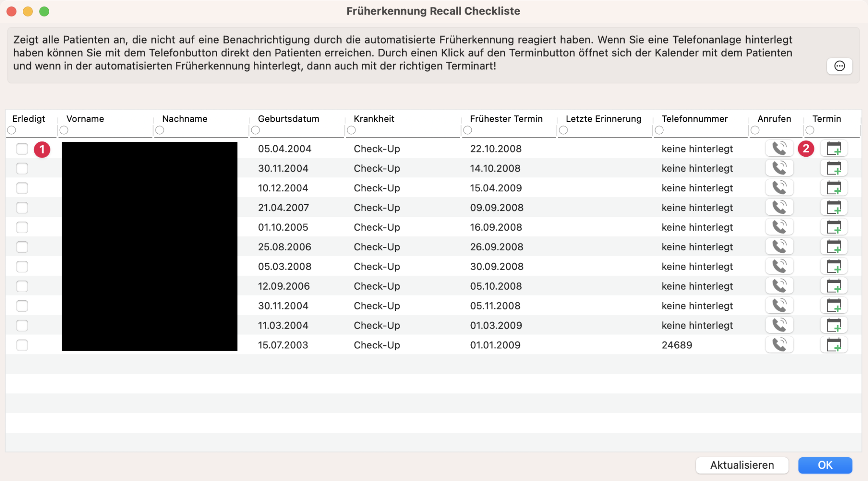
Task: Open calendar icon in 05.03.2008 row
Action: coord(834,266)
